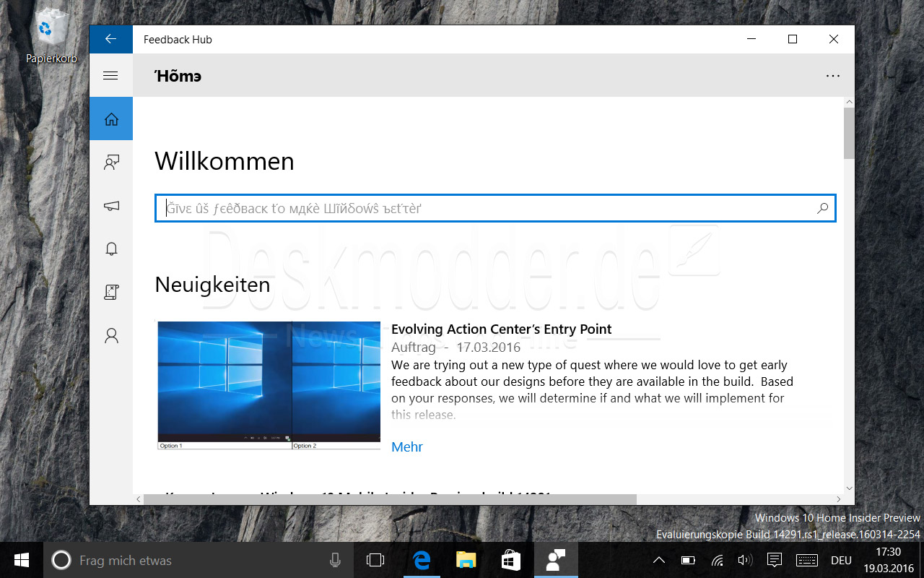Click the Mehr link
This screenshot has height=578, width=924.
coord(407,447)
